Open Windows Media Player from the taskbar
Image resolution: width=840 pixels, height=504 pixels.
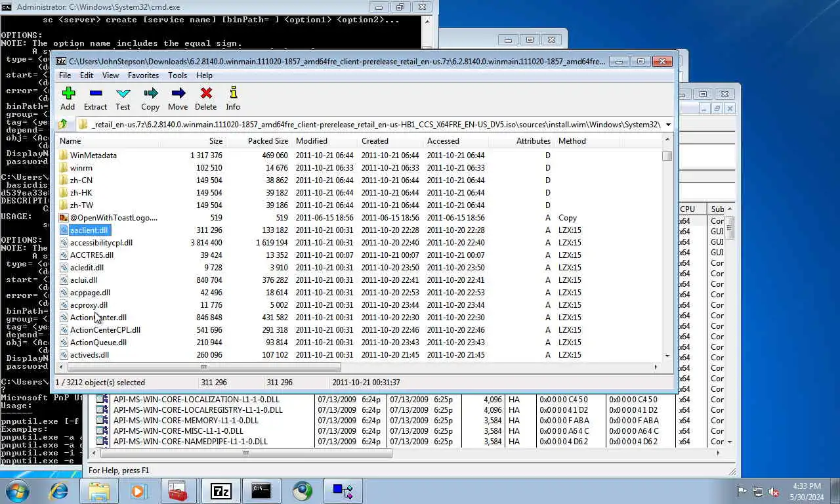point(138,490)
